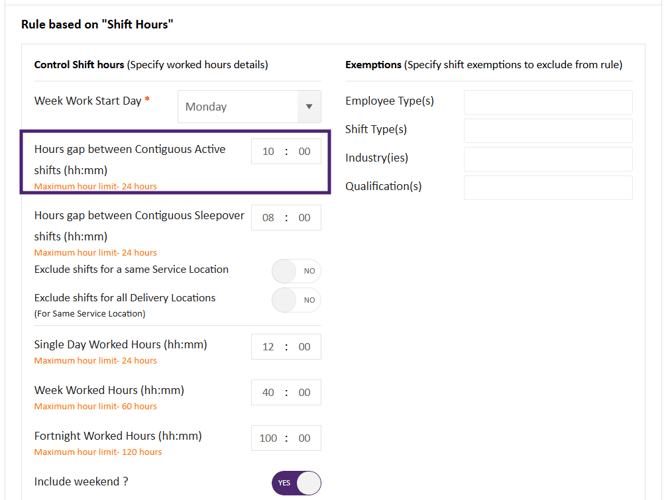Click minutes box for Contiguous Sleepover shifts gap
This screenshot has width=670, height=500.
pos(304,218)
